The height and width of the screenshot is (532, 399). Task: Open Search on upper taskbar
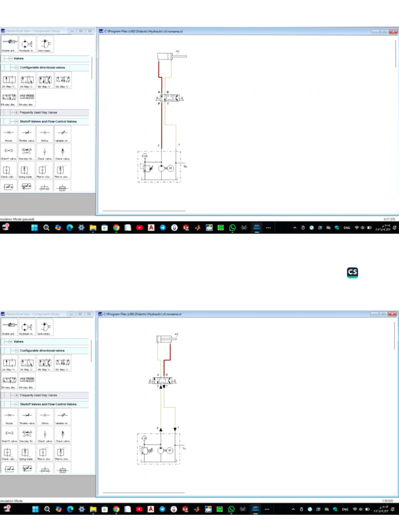pos(46,228)
